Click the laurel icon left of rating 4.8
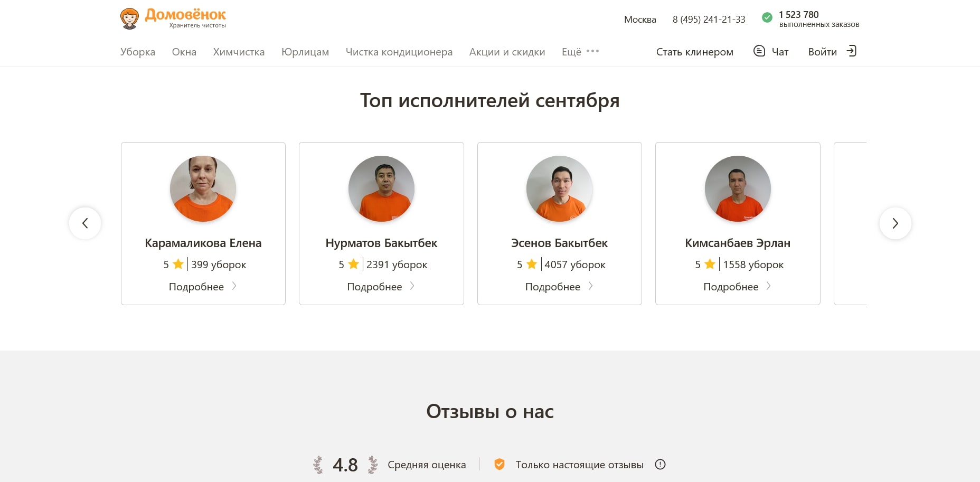This screenshot has height=482, width=980. click(318, 465)
